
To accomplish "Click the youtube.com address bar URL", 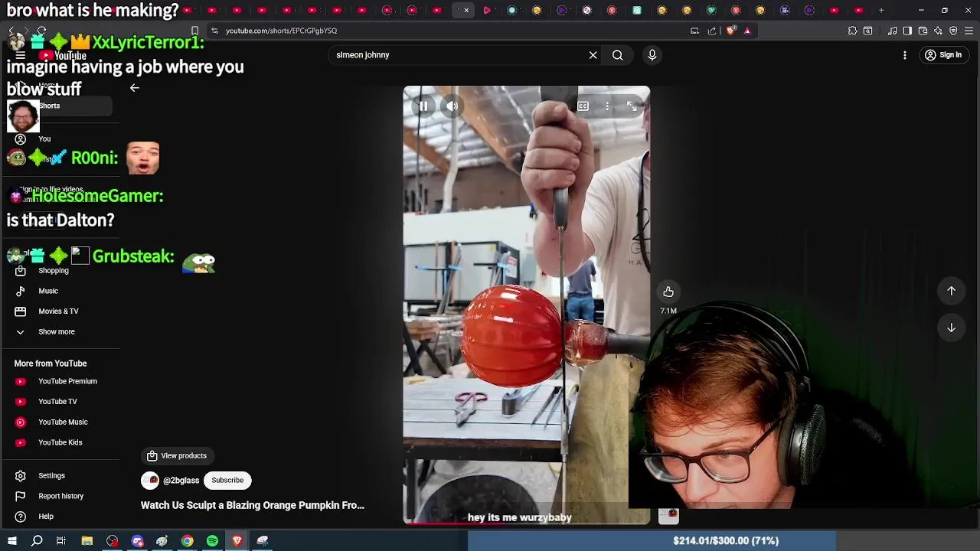I will click(x=281, y=31).
